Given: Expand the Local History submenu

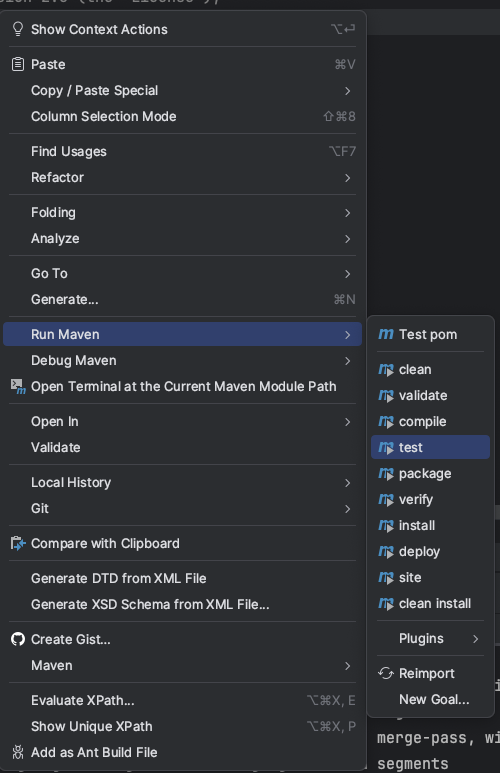Looking at the screenshot, I should pos(182,483).
